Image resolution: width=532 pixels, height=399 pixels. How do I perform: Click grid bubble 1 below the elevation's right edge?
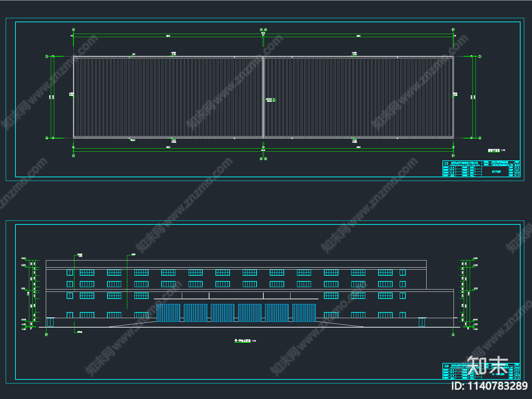453,335
